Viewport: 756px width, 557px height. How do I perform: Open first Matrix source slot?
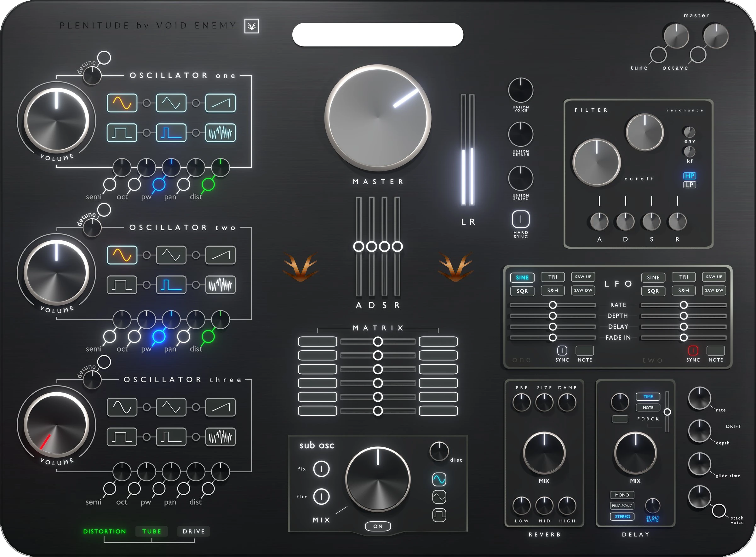318,342
